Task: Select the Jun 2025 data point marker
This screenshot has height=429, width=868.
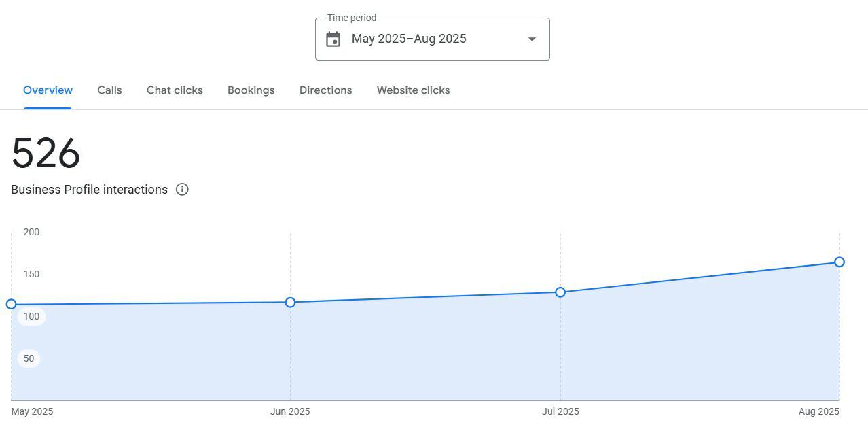Action: 290,302
